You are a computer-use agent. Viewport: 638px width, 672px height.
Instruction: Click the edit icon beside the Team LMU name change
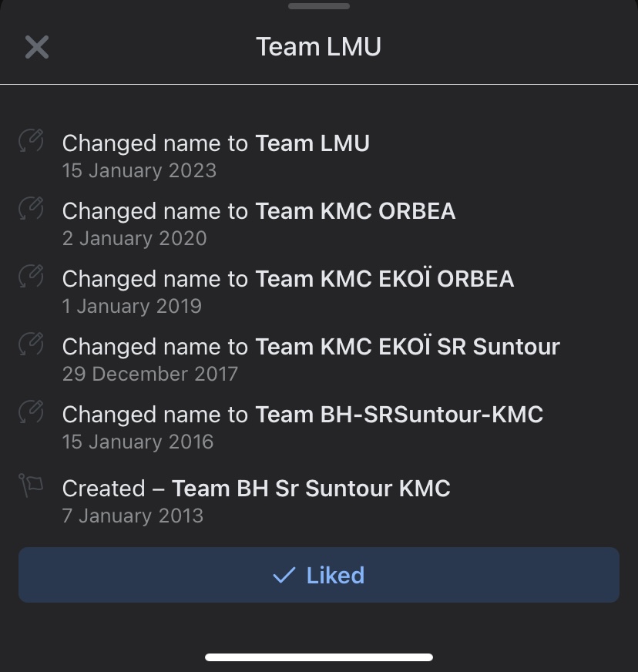(x=31, y=142)
